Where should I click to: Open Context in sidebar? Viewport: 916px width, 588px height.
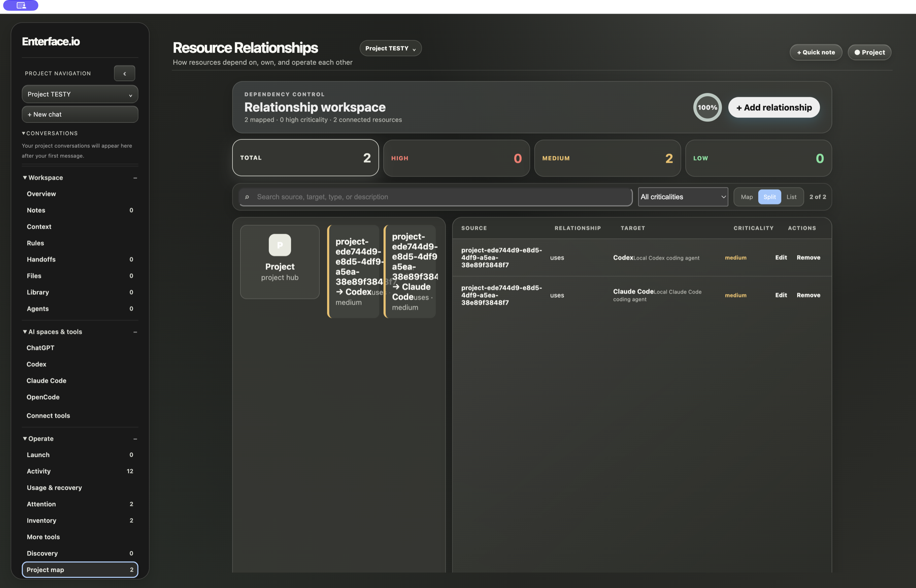click(80, 227)
